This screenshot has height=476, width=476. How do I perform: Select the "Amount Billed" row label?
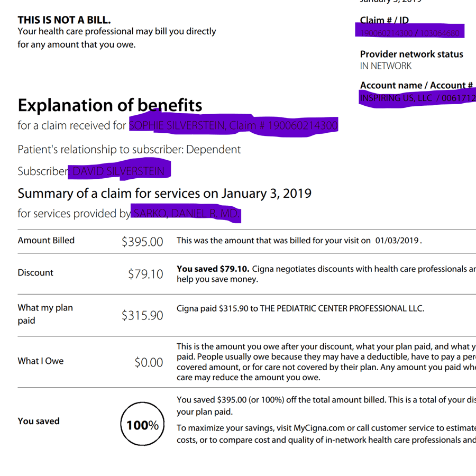pyautogui.click(x=46, y=240)
